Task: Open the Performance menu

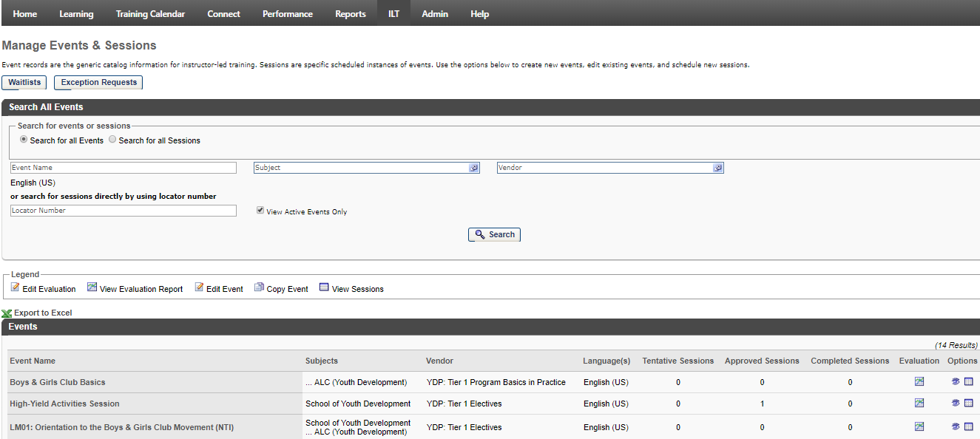Action: click(x=287, y=13)
